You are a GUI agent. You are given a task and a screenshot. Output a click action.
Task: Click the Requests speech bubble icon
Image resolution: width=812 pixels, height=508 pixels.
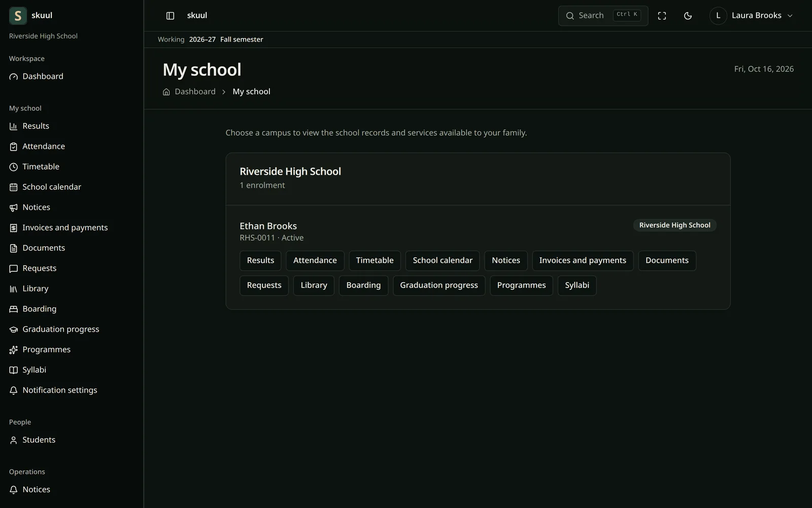click(x=14, y=269)
